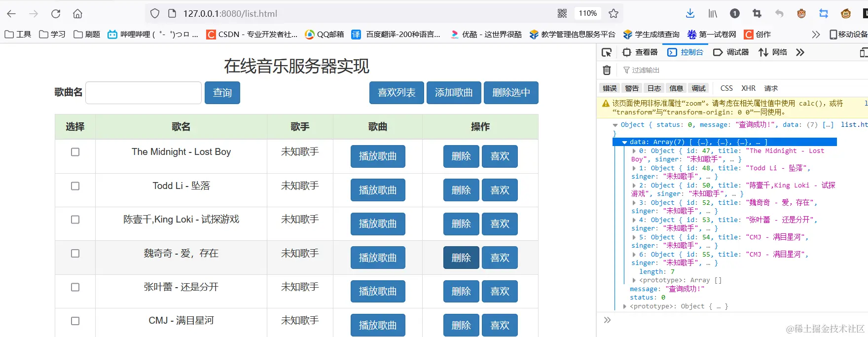Open the 工具 bookmarks folder
The height and width of the screenshot is (337, 868).
[18, 35]
